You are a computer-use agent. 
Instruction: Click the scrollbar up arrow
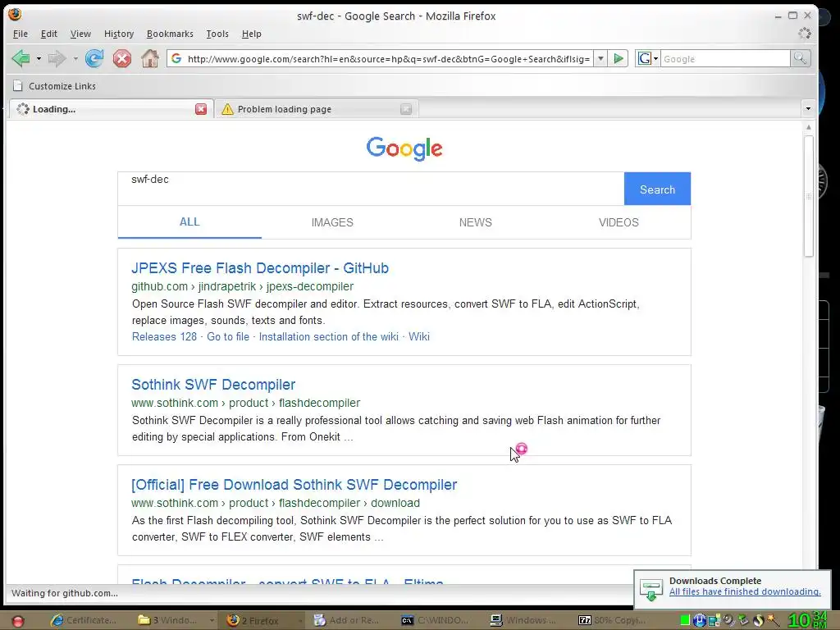[x=808, y=127]
